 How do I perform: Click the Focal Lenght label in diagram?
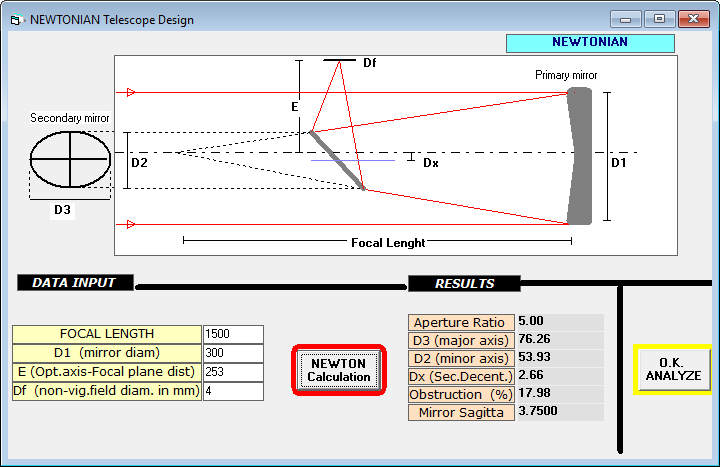[388, 243]
